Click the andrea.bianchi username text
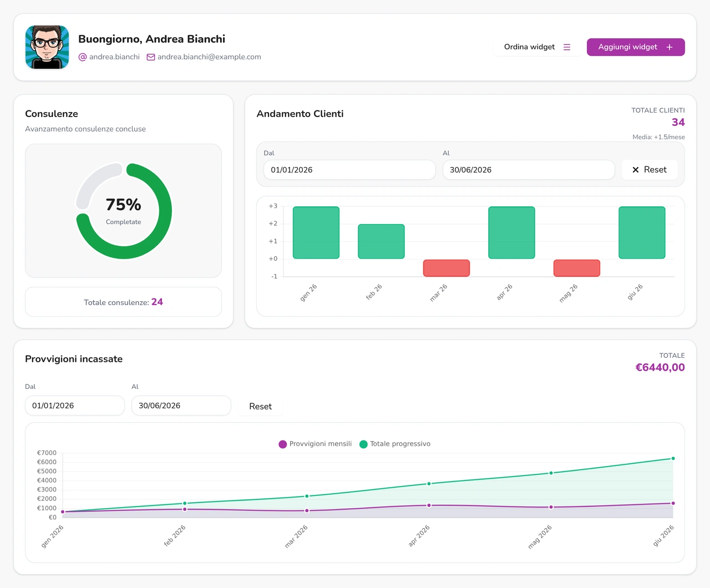 pos(114,57)
